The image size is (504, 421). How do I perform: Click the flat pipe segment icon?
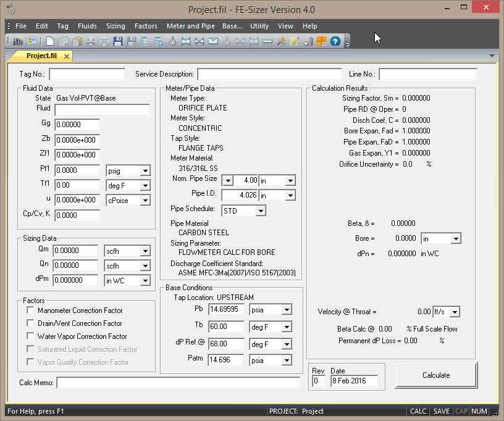(267, 41)
